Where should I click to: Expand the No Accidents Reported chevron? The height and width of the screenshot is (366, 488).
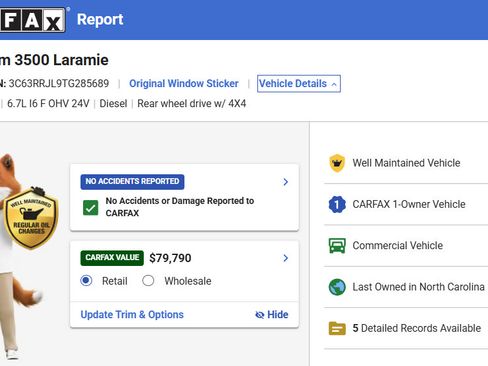click(286, 182)
